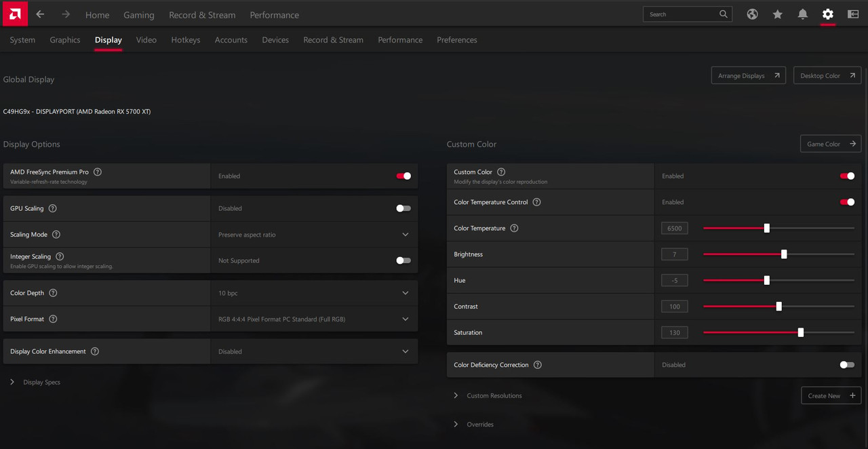Viewport: 868px width, 449px height.
Task: Enable Color Deficiency Correction toggle
Action: [x=847, y=365]
